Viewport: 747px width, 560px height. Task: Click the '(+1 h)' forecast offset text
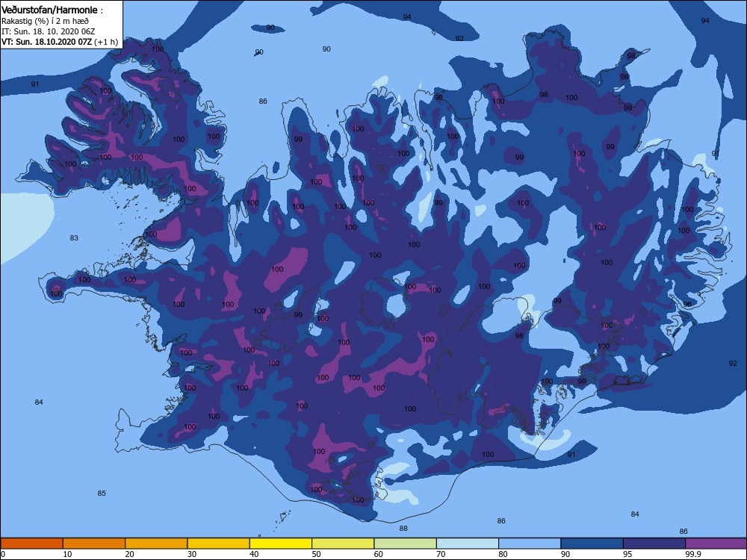[106, 42]
